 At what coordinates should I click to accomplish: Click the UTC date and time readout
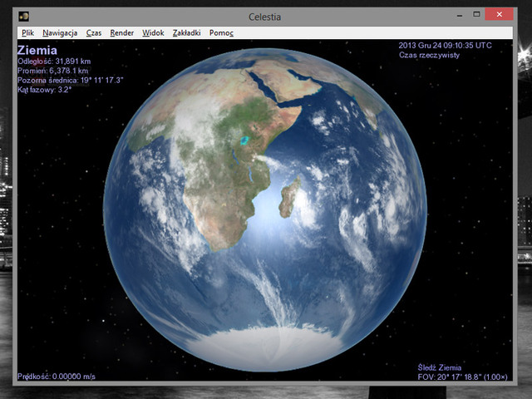pyautogui.click(x=446, y=45)
